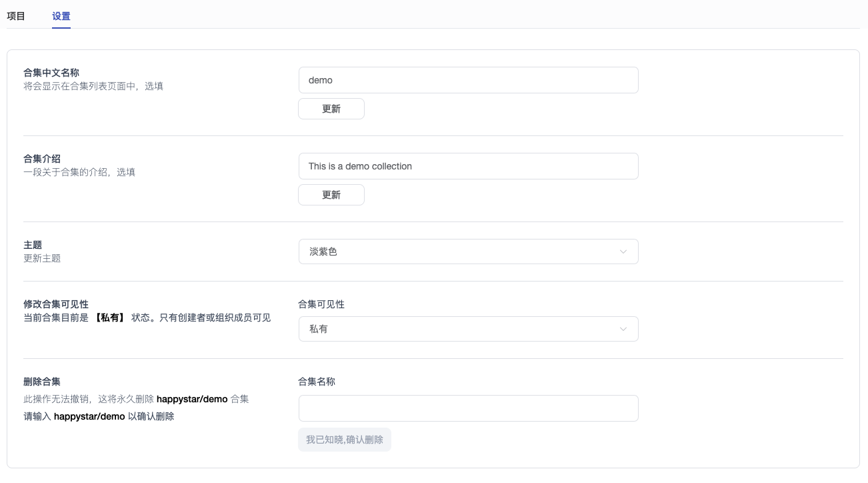Click the 修改合集可见性 section heading
868x483 pixels.
click(x=56, y=304)
